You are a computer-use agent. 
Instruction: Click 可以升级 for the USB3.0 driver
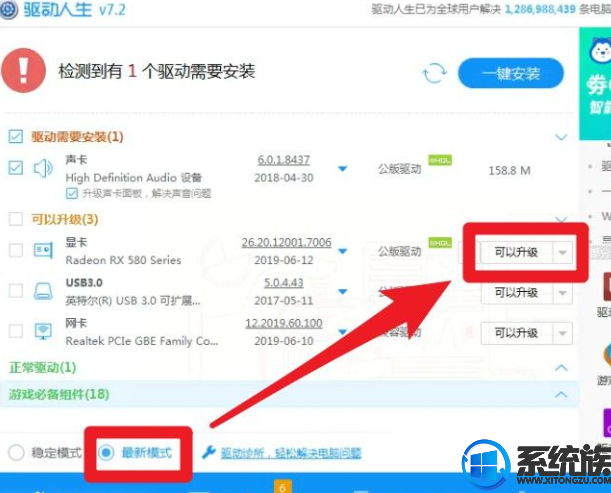pyautogui.click(x=517, y=293)
